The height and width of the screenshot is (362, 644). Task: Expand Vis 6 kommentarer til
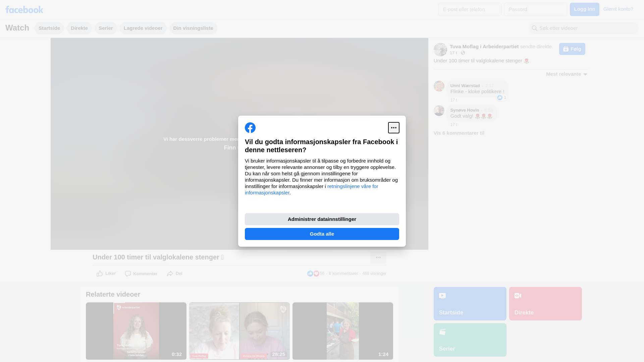pyautogui.click(x=459, y=133)
